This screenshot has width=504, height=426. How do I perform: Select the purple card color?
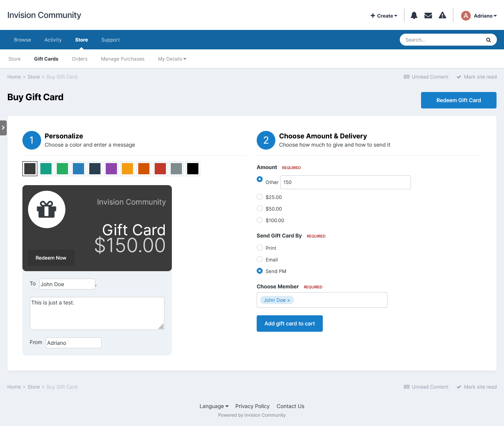coord(111,169)
